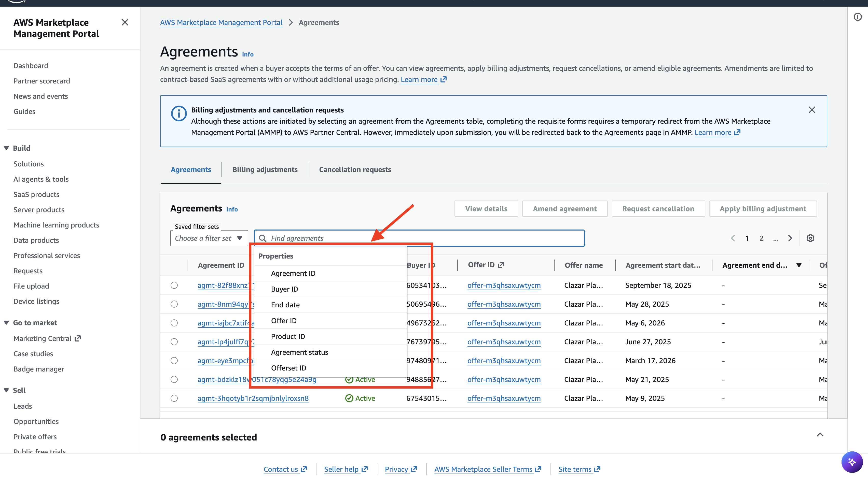Open Learn more link in page description

tap(423, 79)
